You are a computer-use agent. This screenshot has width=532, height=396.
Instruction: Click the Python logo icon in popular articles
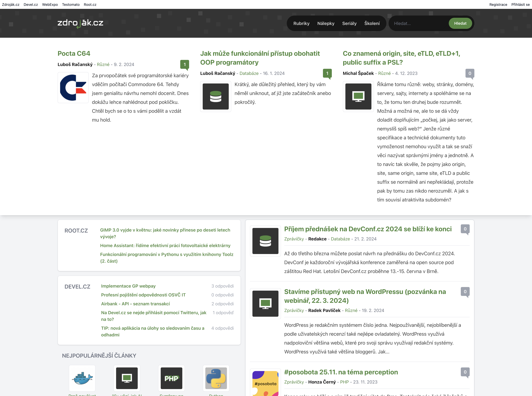216,378
